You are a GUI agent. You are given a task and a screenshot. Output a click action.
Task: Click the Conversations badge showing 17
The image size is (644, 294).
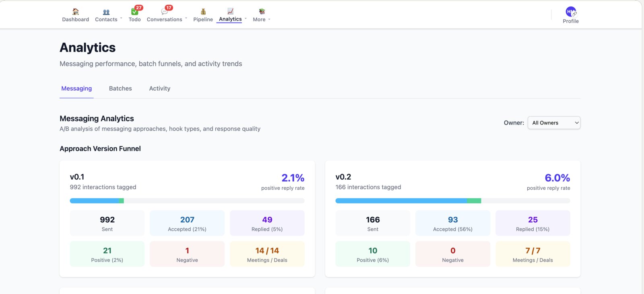(x=169, y=8)
